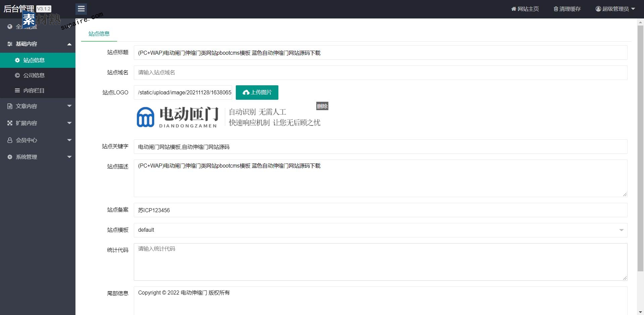Image resolution: width=644 pixels, height=315 pixels.
Task: Click the cloud upload icon
Action: point(246,92)
